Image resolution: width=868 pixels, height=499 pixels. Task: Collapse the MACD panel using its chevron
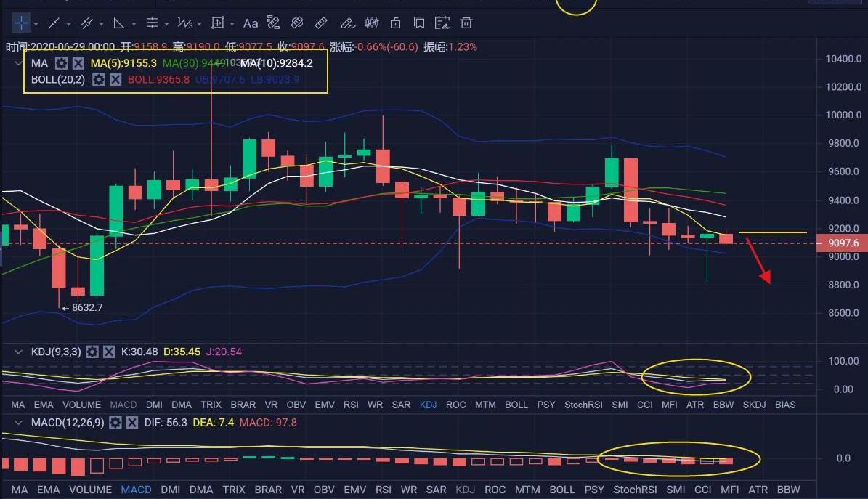coord(19,422)
